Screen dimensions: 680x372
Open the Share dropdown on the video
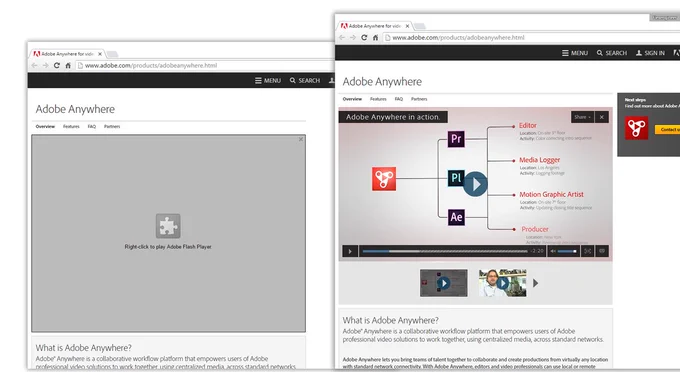(582, 117)
